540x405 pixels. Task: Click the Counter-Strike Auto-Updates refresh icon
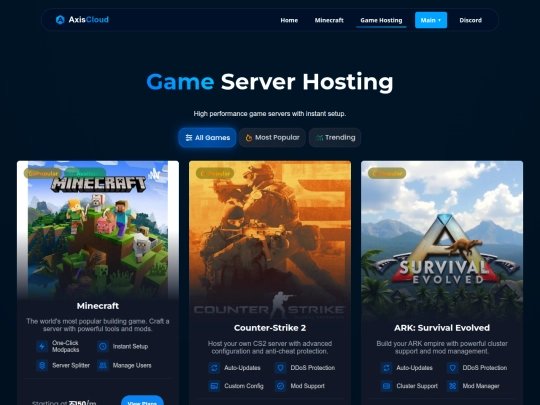tap(214, 368)
